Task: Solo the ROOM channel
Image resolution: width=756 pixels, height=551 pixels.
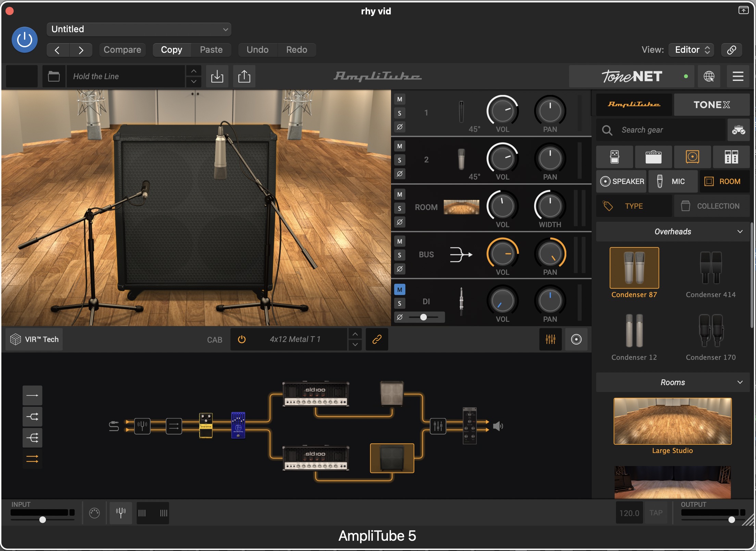Action: tap(400, 208)
